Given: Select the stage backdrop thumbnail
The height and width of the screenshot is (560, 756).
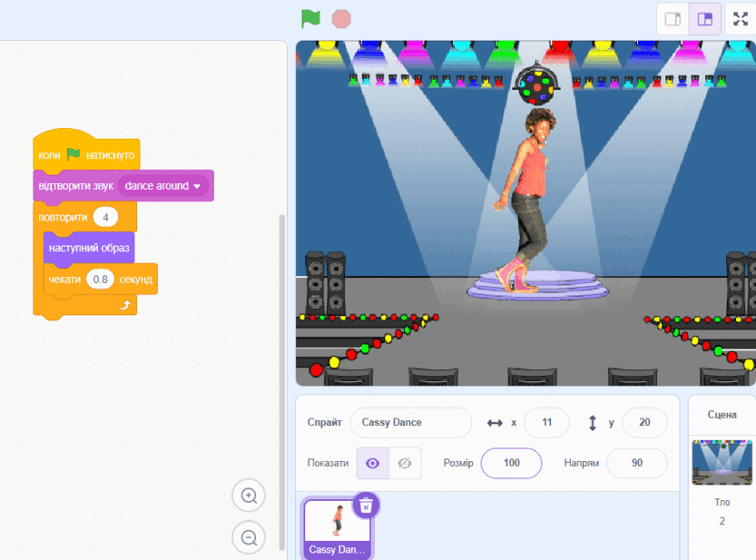Looking at the screenshot, I should [x=722, y=462].
